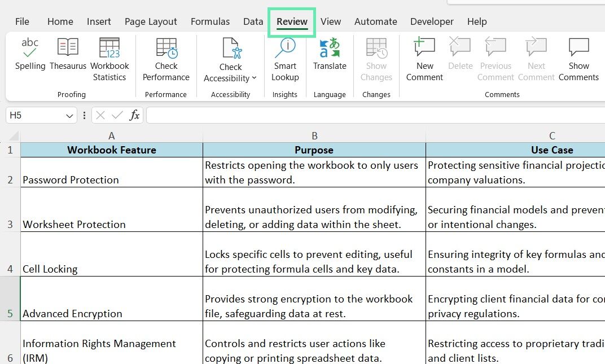605x364 pixels.
Task: Open the File menu
Action: tap(22, 21)
